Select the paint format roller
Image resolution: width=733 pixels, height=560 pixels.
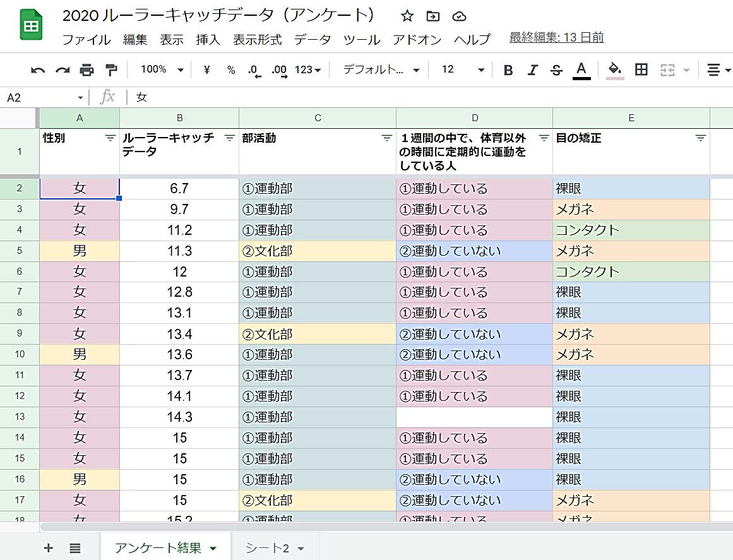(x=111, y=70)
